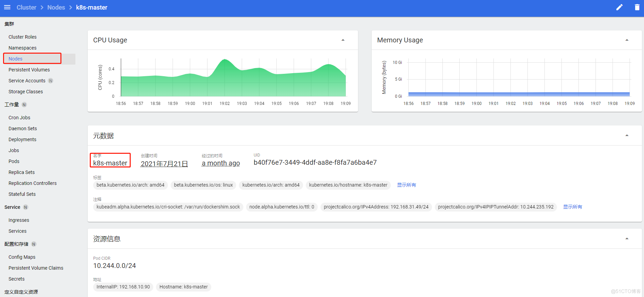Collapse the 元数据 metadata section
Viewport: 644px width, 297px height.
[627, 135]
